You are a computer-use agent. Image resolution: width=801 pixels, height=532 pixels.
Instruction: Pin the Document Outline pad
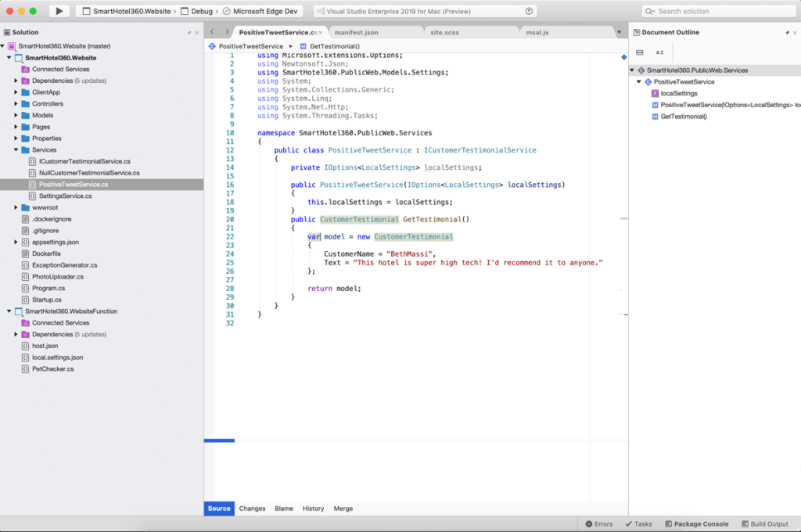[x=788, y=32]
